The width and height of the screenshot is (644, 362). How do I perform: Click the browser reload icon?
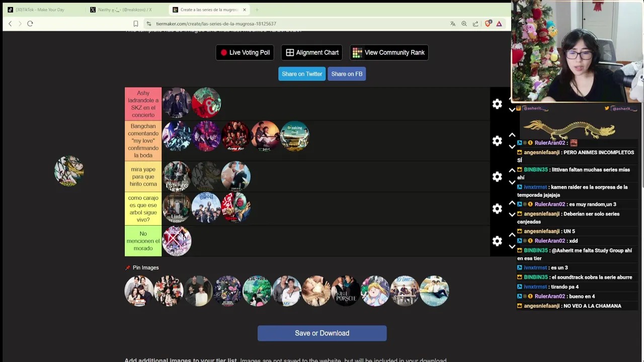click(30, 24)
